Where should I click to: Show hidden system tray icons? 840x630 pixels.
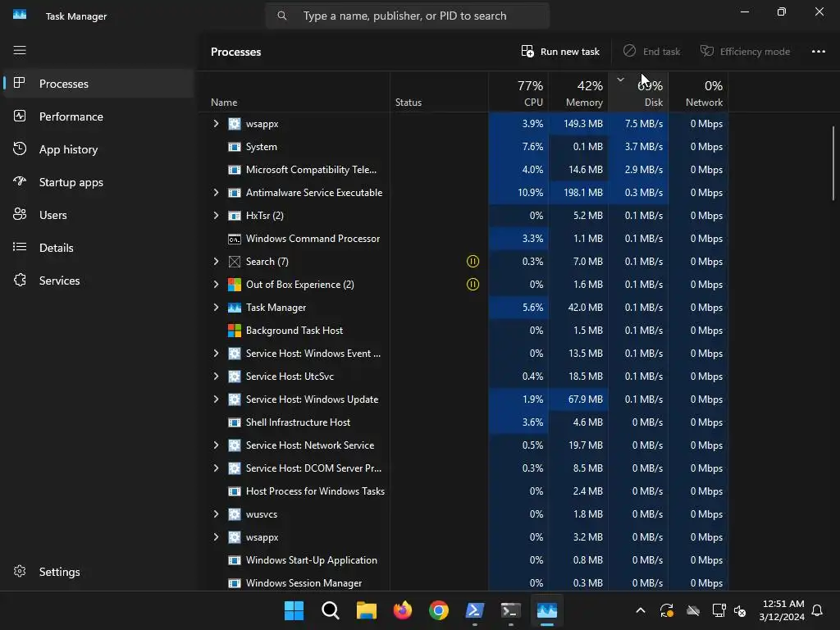pos(640,610)
